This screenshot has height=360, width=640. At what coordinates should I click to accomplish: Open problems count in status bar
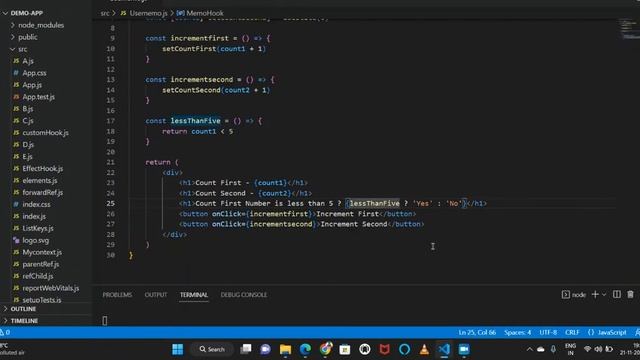click(5, 333)
